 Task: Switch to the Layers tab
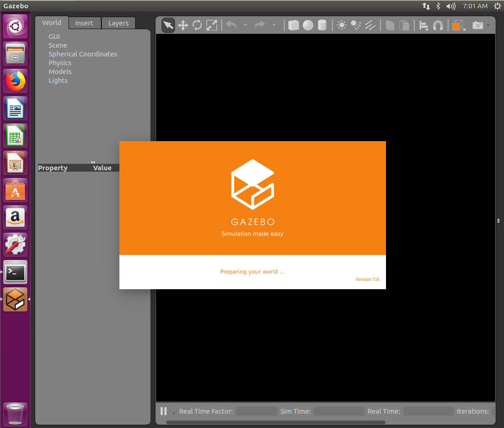(x=118, y=23)
